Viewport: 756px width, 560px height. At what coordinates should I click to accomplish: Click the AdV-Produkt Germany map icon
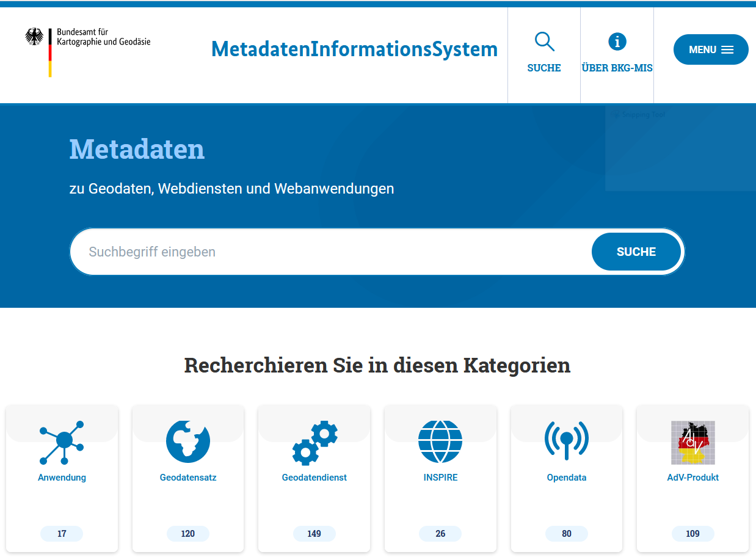pos(692,442)
